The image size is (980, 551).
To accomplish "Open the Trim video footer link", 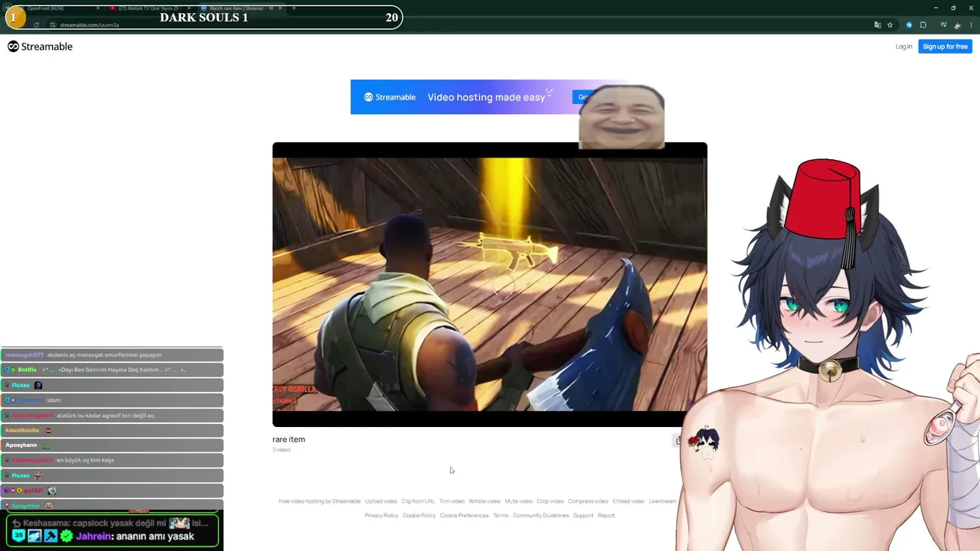I will tap(452, 501).
